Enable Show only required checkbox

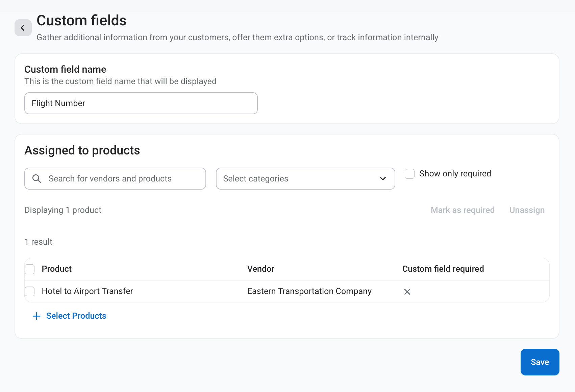(x=409, y=174)
